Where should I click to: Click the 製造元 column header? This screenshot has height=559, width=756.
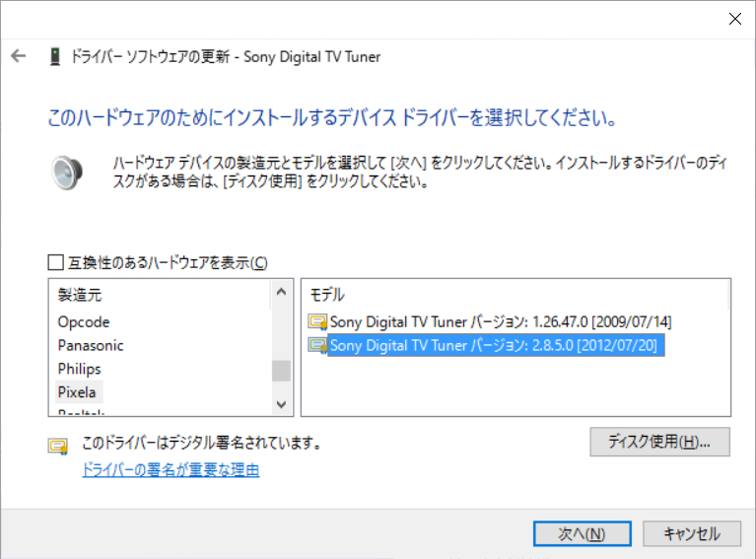coord(80,294)
